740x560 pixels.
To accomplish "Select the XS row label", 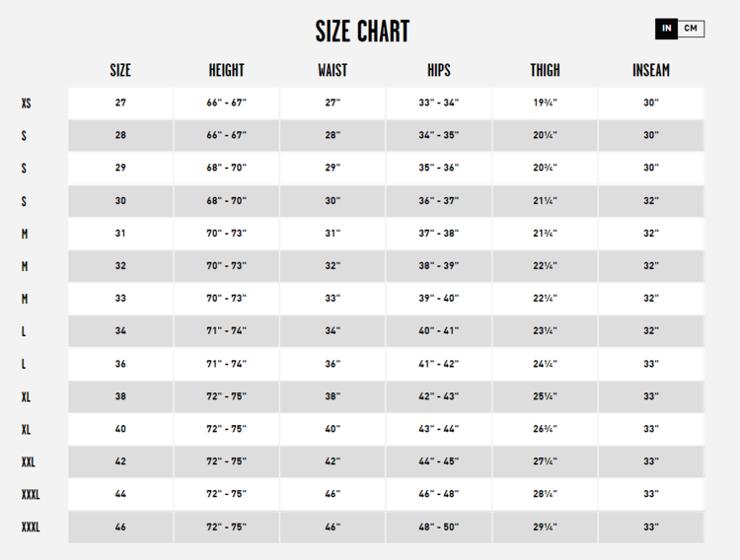I will click(x=26, y=103).
